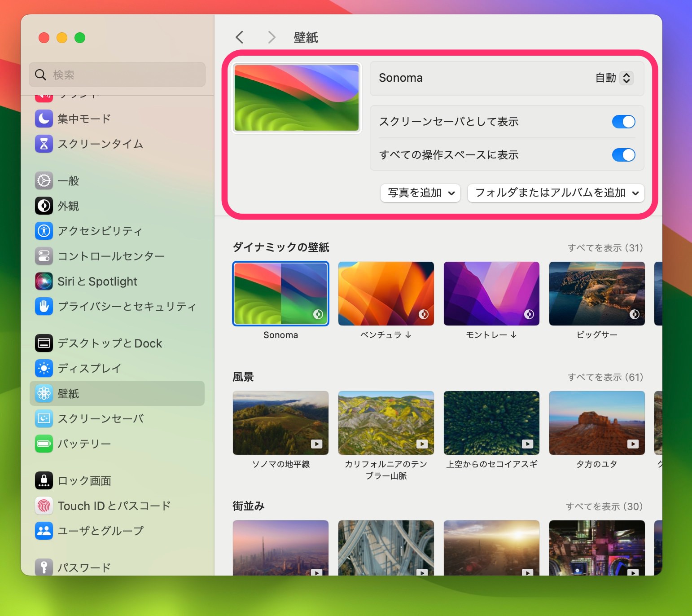This screenshot has height=616, width=692.
Task: Open ユーザとグループ pane
Action: point(117,531)
